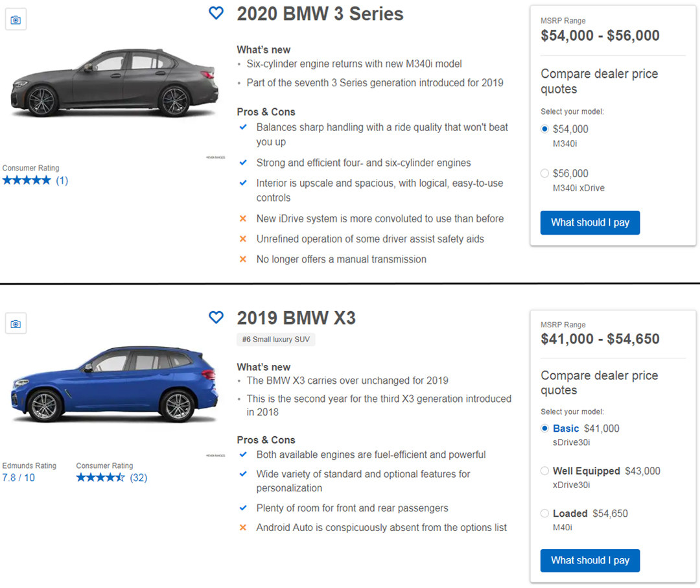
Task: Open the Edmunds Rating 7.8 / 10 link
Action: click(19, 478)
